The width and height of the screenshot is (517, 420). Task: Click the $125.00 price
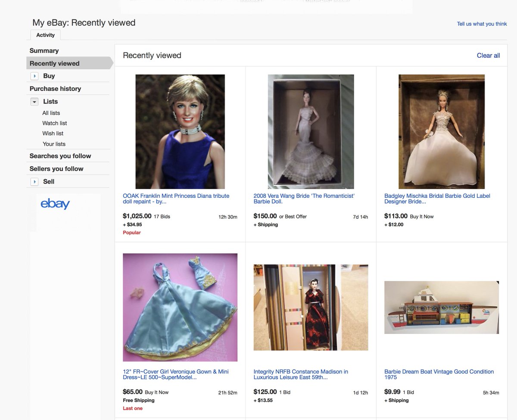pyautogui.click(x=265, y=392)
